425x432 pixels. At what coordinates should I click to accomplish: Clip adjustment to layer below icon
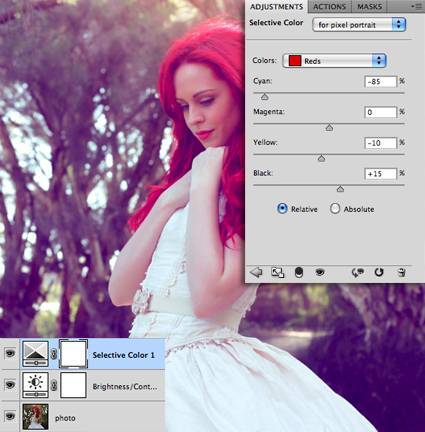299,272
